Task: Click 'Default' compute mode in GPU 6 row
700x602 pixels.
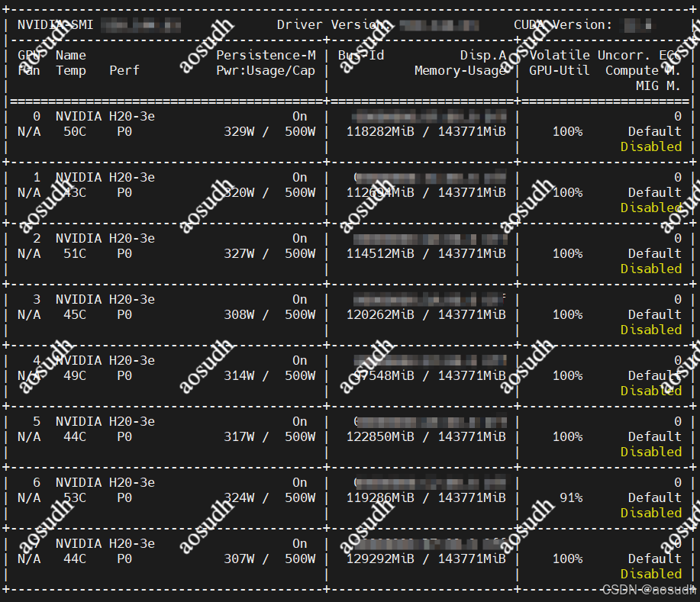Action: point(654,498)
